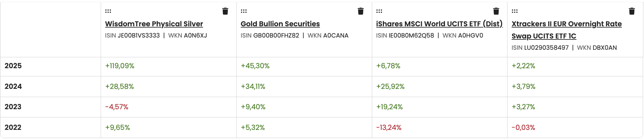Click trash icon for iShares MSCI World ETF
Screen dimensions: 644x139
tap(496, 11)
